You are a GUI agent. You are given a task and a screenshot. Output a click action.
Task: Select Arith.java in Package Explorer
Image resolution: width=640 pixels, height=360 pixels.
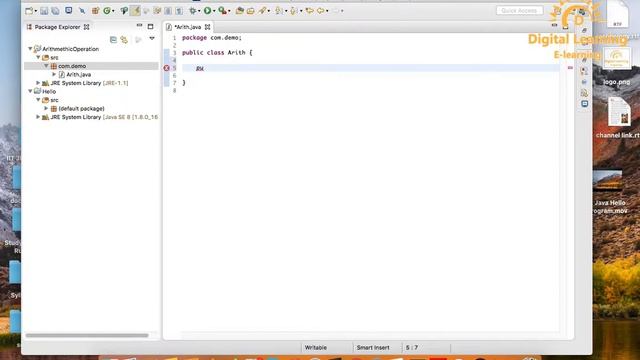[78, 74]
